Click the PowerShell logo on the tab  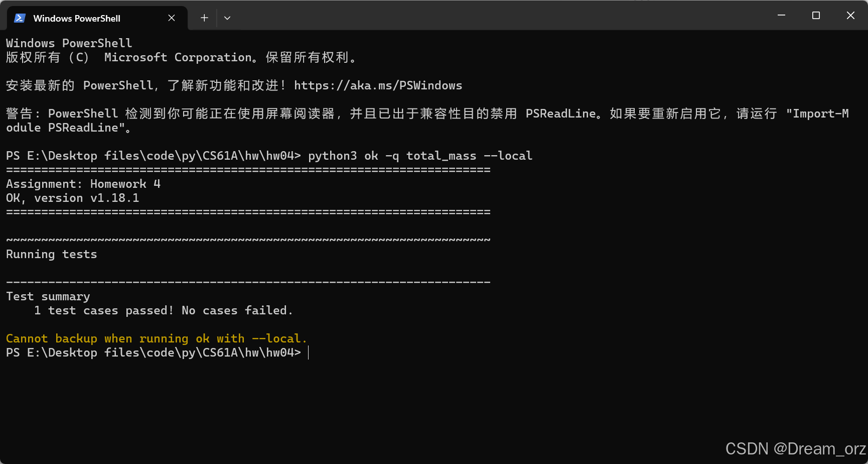[x=19, y=18]
